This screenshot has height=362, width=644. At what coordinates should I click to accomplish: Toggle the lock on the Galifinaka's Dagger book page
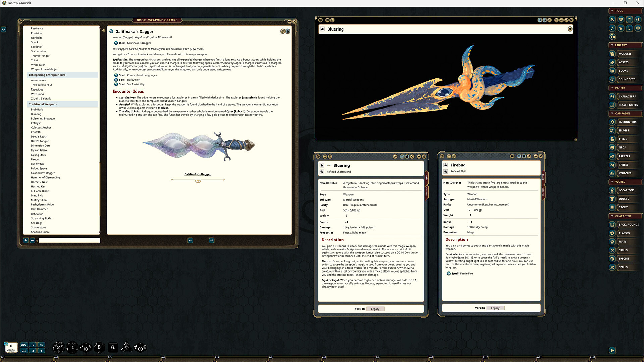pos(288,31)
